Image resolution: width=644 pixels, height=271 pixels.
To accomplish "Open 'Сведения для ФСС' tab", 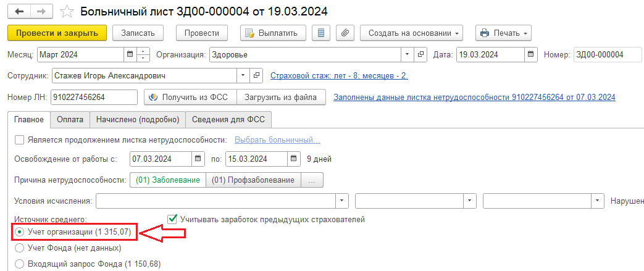I will click(x=229, y=120).
